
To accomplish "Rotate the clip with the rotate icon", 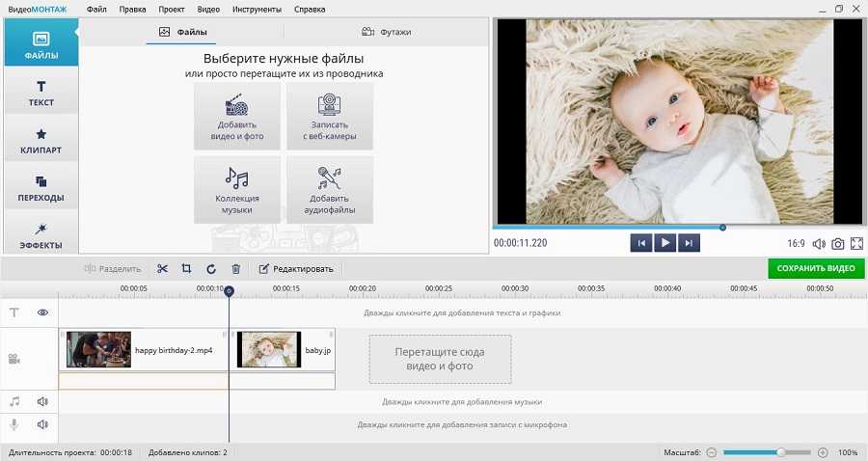I will point(210,269).
